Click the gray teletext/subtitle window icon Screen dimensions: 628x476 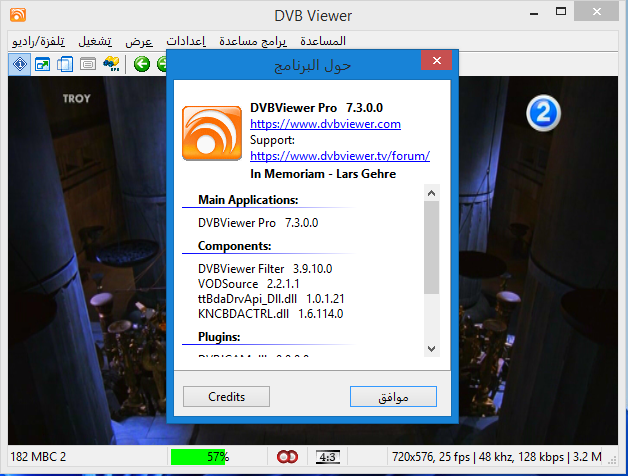[88, 64]
